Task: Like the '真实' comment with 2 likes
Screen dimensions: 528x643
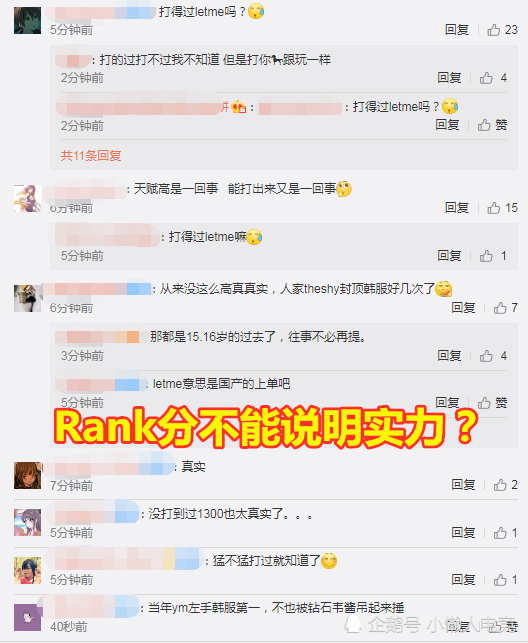Action: (505, 485)
